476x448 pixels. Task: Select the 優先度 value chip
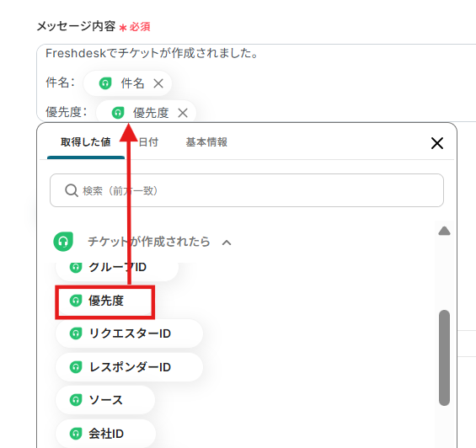[x=104, y=301]
